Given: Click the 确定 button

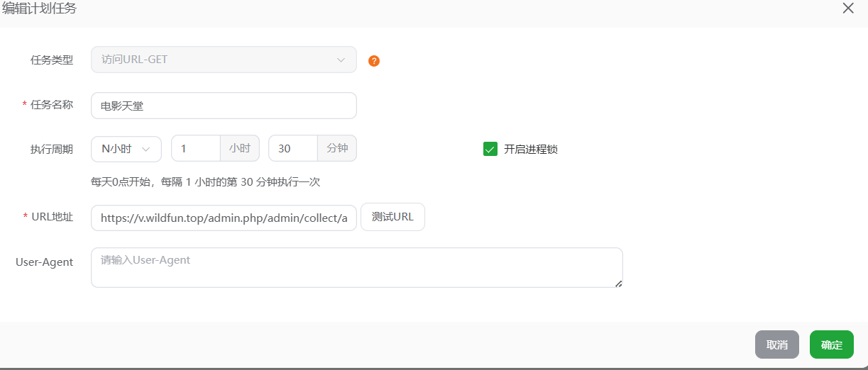Looking at the screenshot, I should 832,344.
